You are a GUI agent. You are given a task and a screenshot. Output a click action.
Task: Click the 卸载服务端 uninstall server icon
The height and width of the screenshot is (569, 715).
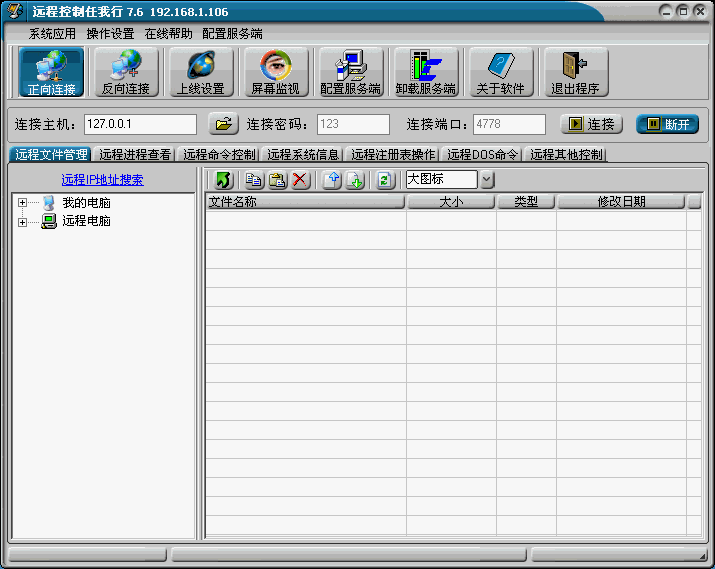[425, 72]
